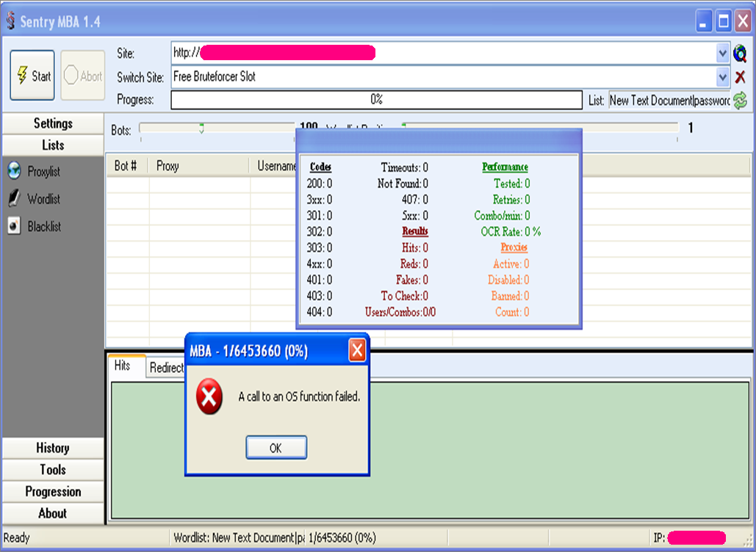Switch to the Redirect tab
This screenshot has height=552, width=756.
[x=166, y=368]
